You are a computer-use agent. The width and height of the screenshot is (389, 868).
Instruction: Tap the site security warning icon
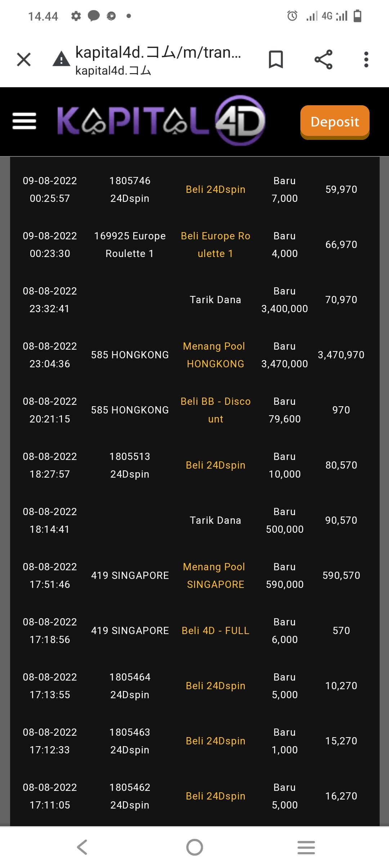[62, 59]
